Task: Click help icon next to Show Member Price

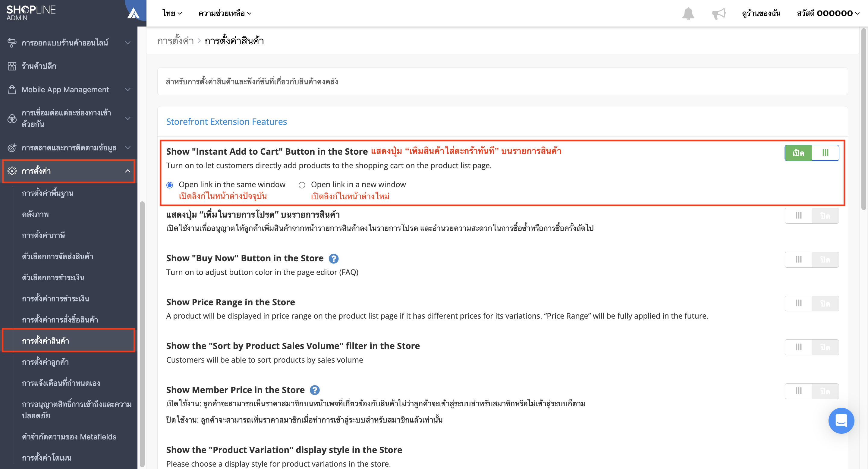Action: point(314,390)
